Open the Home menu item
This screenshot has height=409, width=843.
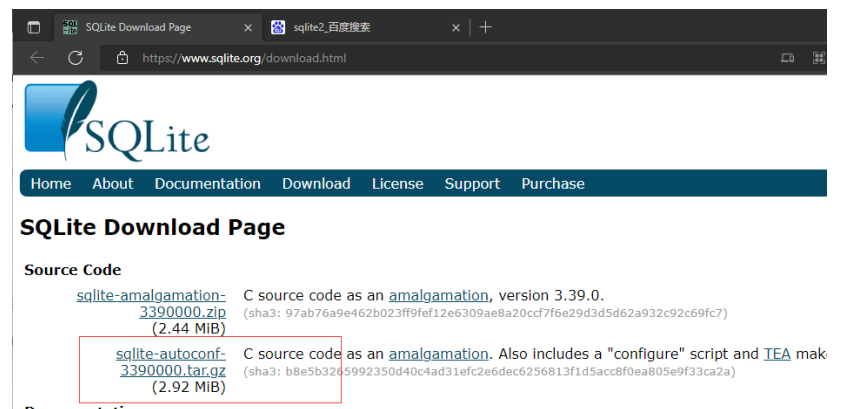pyautogui.click(x=51, y=184)
